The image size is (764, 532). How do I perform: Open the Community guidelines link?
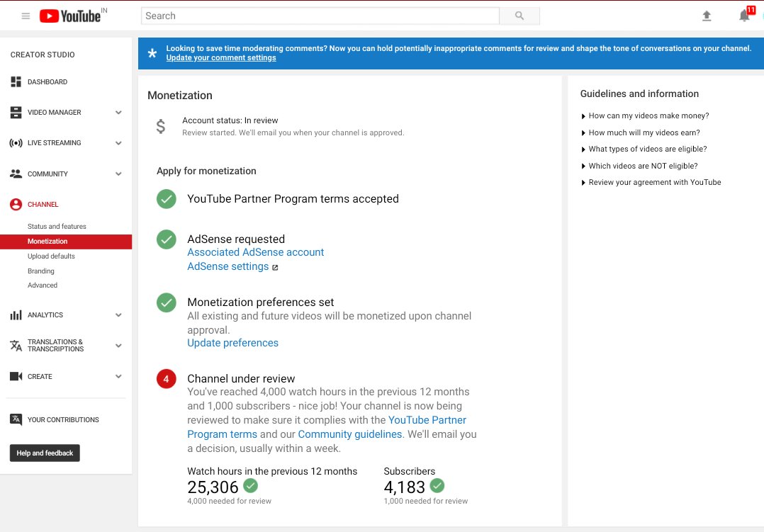(x=350, y=434)
